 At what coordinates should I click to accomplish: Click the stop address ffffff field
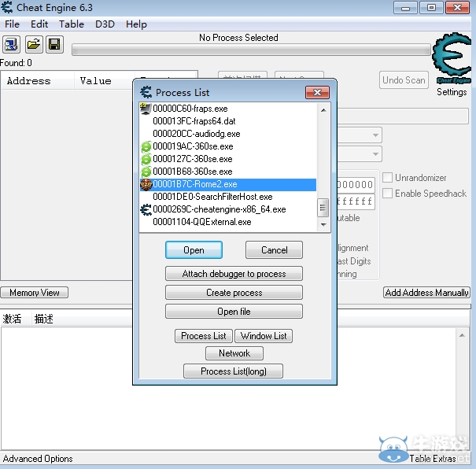point(356,201)
